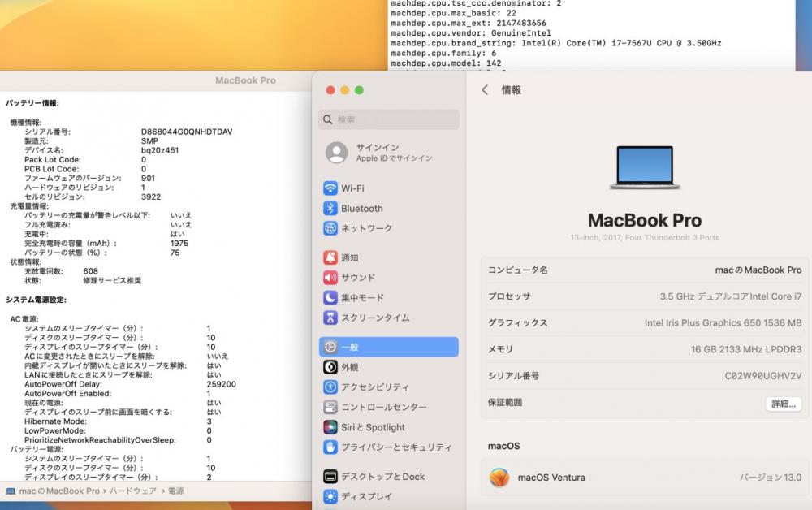Viewport: 812px width, 510px height.
Task: Open ディスプレイ sun icon
Action: click(330, 496)
